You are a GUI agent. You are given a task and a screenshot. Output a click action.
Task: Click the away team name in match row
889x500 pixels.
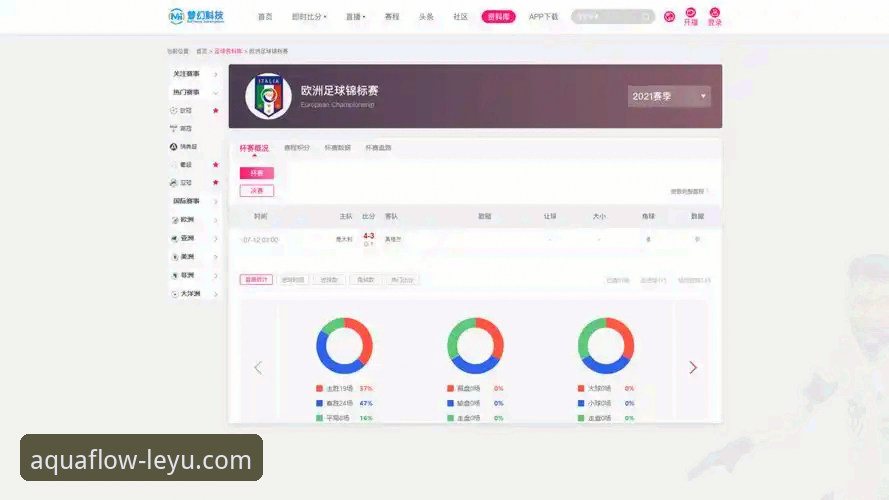(393, 240)
